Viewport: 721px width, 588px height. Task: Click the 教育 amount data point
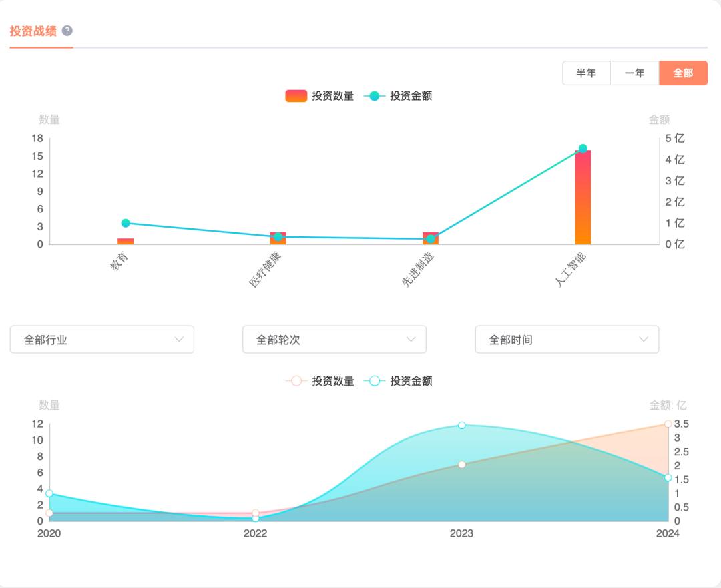(126, 223)
